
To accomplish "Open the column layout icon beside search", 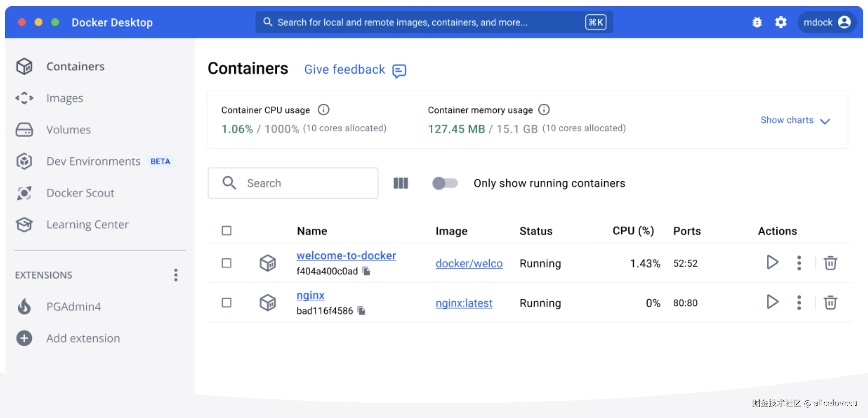I will click(x=400, y=183).
